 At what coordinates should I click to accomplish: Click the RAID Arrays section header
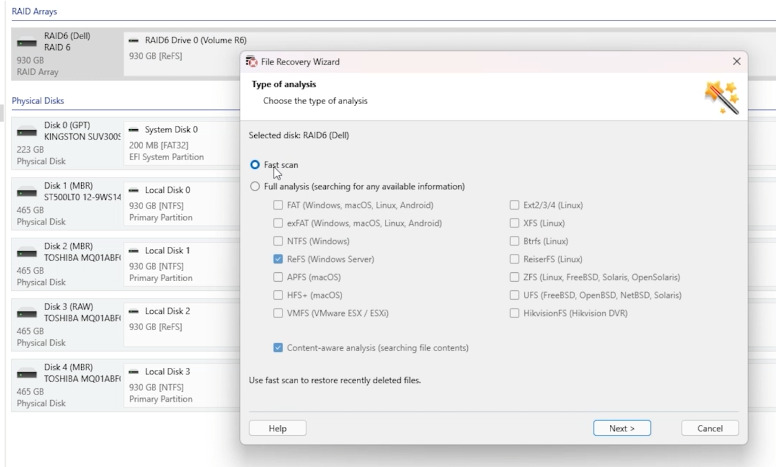point(34,11)
